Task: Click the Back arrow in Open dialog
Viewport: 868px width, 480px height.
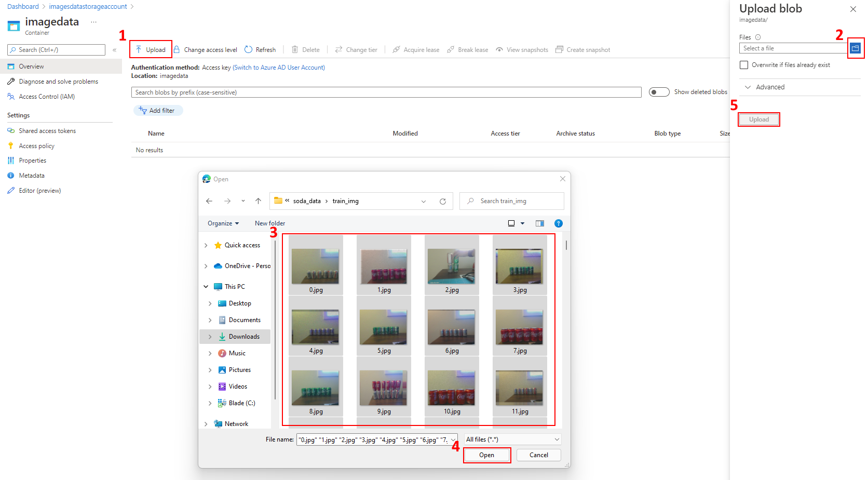Action: tap(209, 201)
